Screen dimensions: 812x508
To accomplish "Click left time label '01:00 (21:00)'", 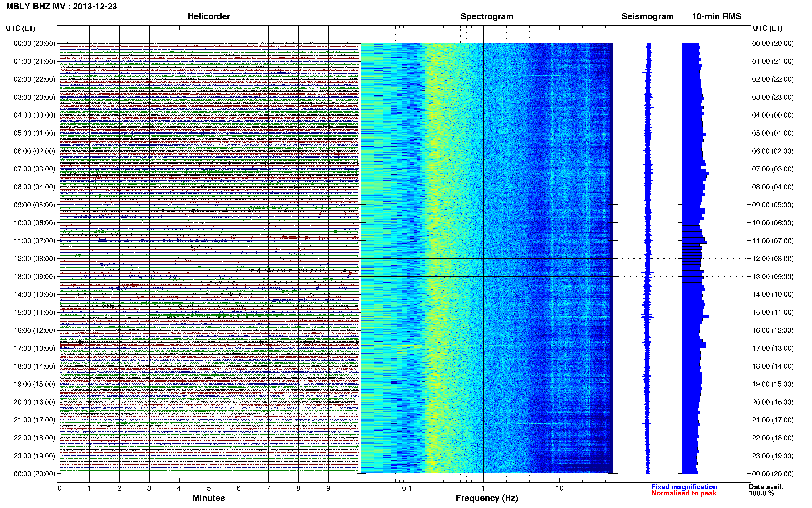I will [x=34, y=62].
